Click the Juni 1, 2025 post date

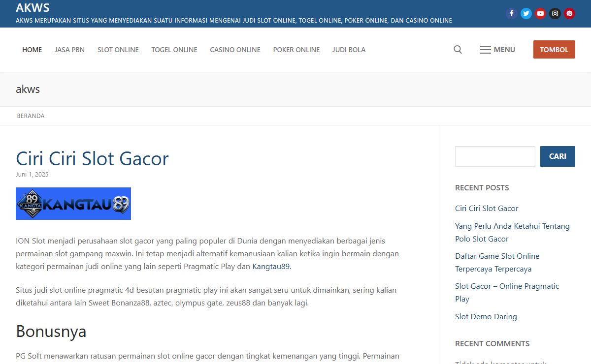(x=32, y=175)
